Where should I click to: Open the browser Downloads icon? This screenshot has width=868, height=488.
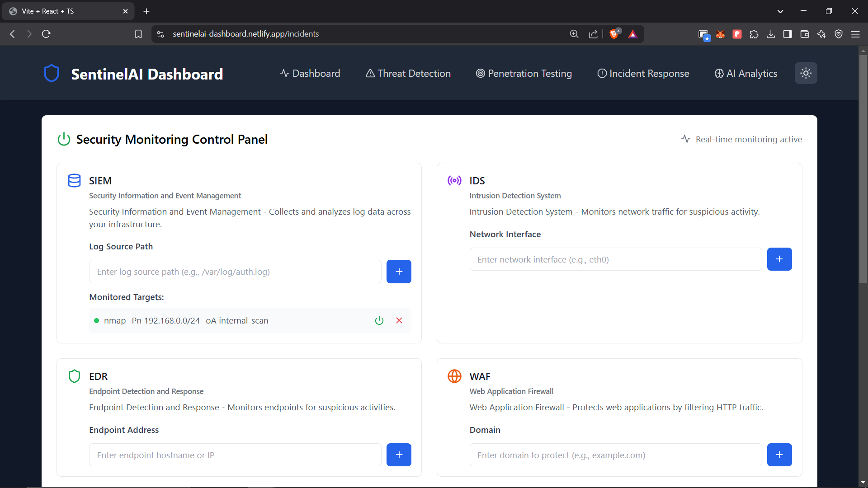[771, 34]
